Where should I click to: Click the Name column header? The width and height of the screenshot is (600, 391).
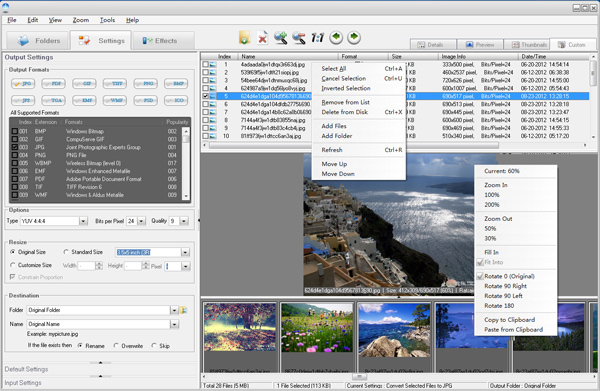[x=288, y=56]
